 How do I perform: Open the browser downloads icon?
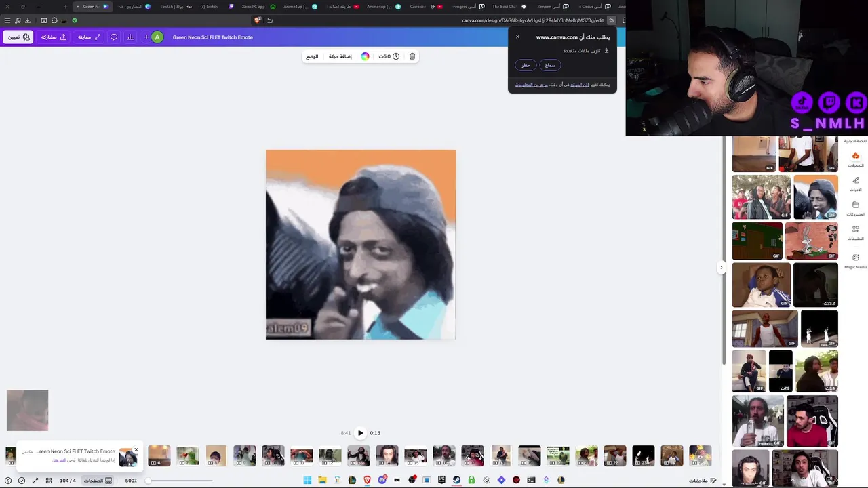(x=28, y=20)
